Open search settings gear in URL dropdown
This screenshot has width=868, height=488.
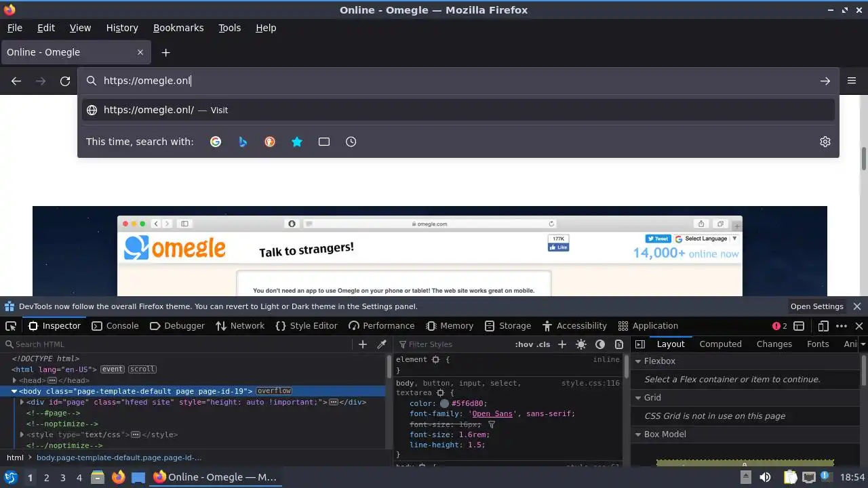[x=825, y=142]
